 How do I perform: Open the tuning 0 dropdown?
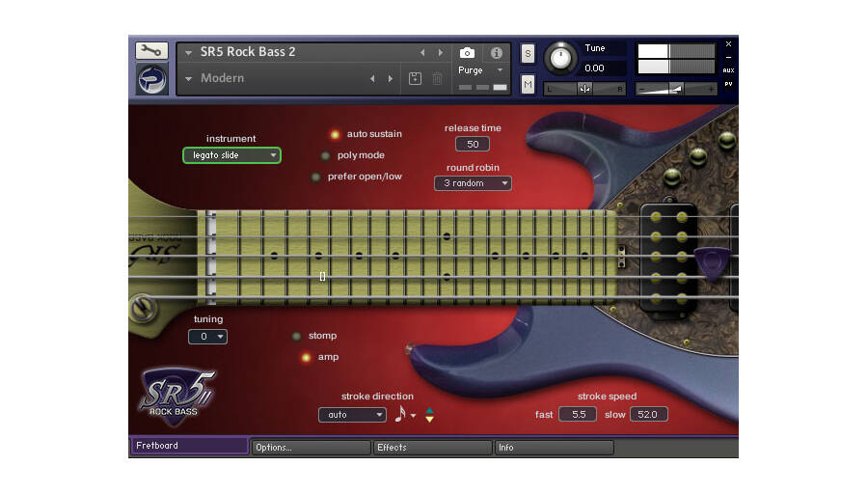[207, 337]
